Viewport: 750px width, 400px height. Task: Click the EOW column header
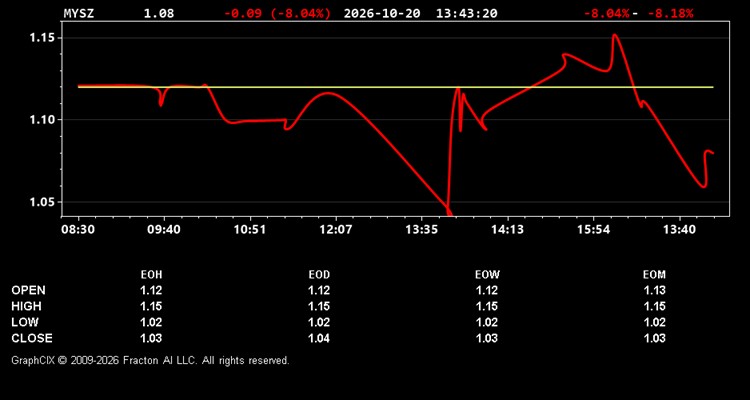(x=487, y=275)
